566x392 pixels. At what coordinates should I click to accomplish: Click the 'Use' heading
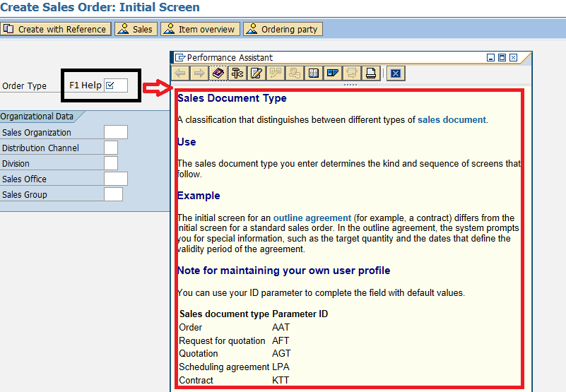pyautogui.click(x=187, y=142)
